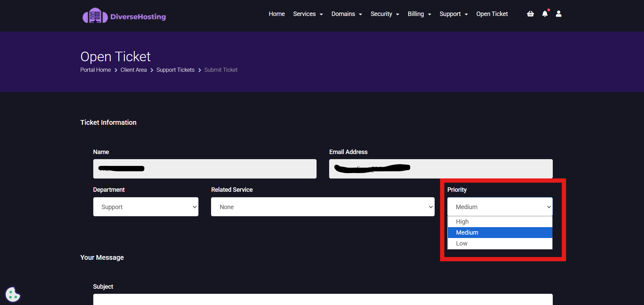
Task: Go to the Home menu item
Action: [276, 14]
